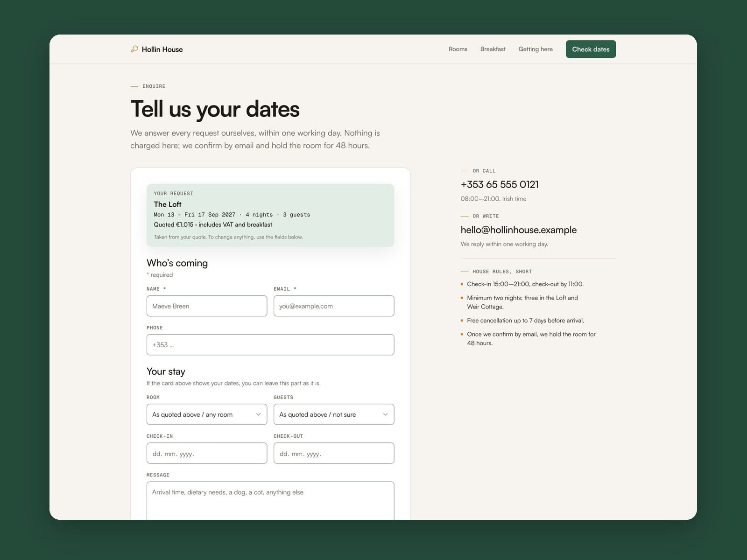Click the Check-out date field
Screen dimensions: 747x560
[x=334, y=453]
